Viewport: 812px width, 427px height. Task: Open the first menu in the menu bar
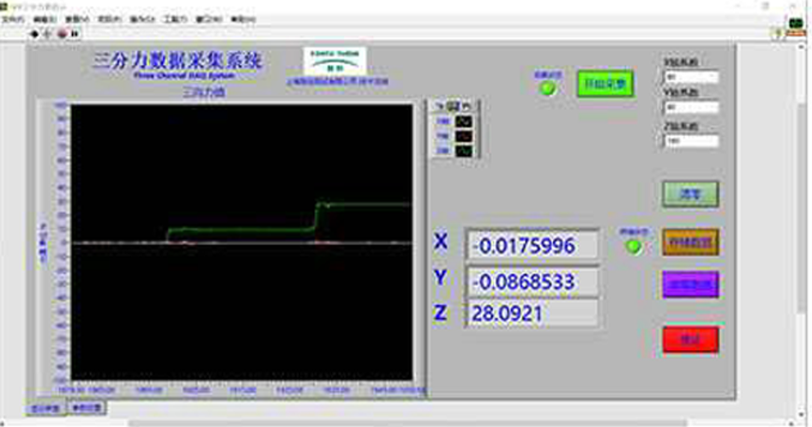pyautogui.click(x=13, y=19)
